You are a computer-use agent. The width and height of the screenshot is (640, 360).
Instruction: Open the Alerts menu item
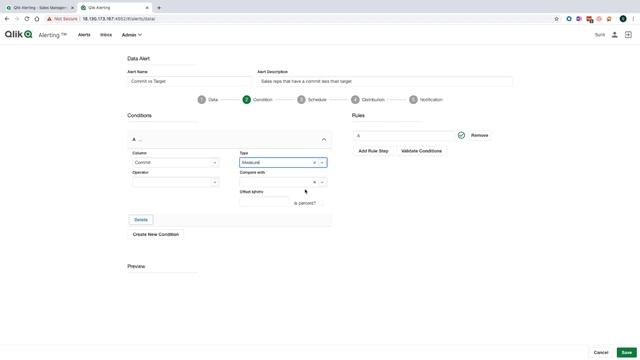[x=84, y=35]
